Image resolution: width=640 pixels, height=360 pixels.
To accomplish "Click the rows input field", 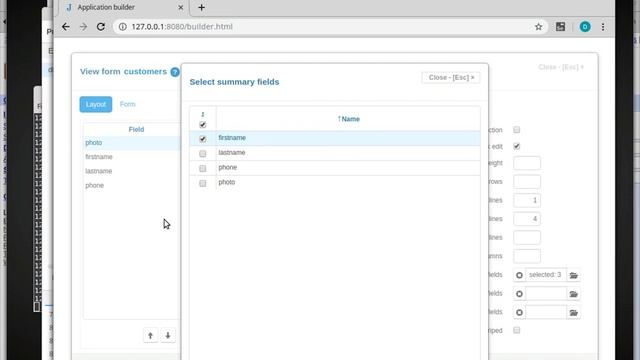I will (527, 182).
